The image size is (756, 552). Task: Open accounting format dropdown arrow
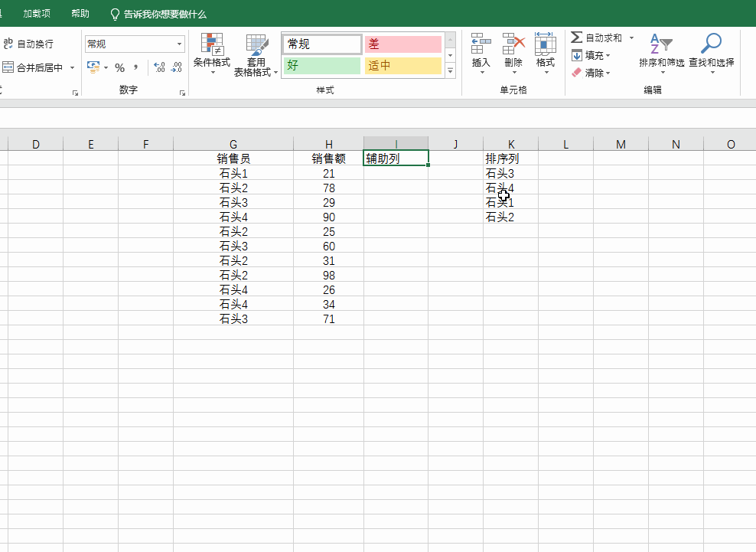pyautogui.click(x=106, y=67)
